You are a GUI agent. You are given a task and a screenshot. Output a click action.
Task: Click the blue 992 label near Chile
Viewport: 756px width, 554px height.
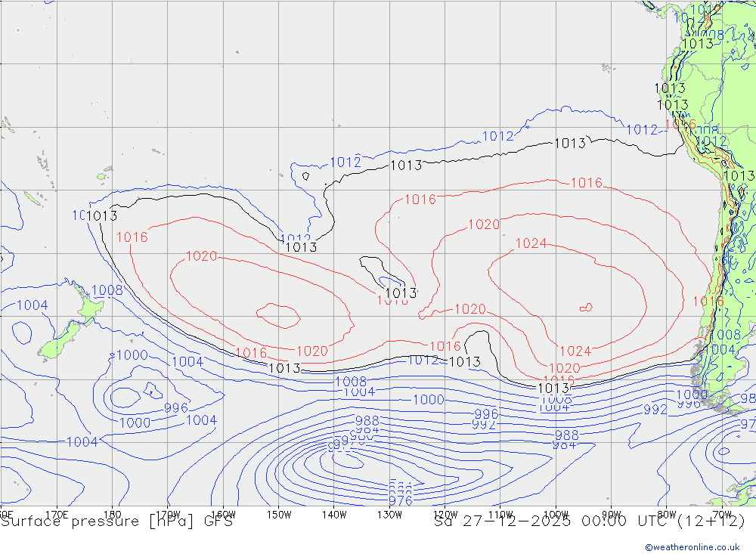coord(655,410)
